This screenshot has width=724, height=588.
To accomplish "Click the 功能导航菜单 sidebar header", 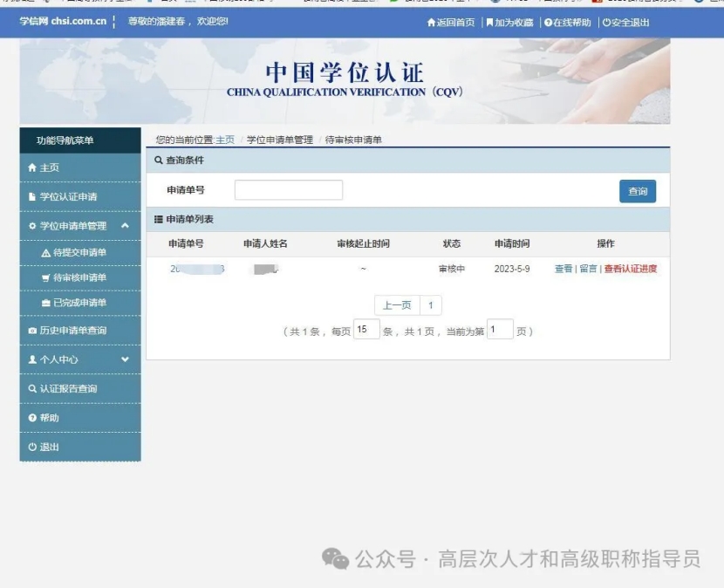I will pyautogui.click(x=80, y=140).
